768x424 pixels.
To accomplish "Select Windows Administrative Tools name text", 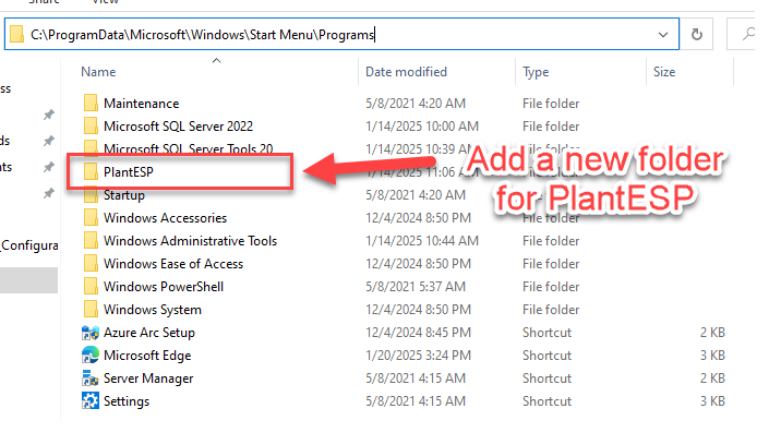I will pos(190,241).
